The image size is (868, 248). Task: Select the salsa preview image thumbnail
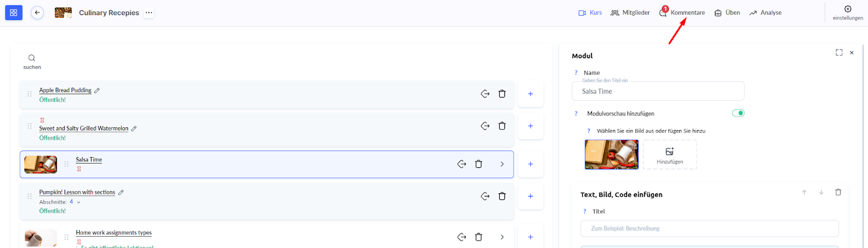pyautogui.click(x=611, y=155)
